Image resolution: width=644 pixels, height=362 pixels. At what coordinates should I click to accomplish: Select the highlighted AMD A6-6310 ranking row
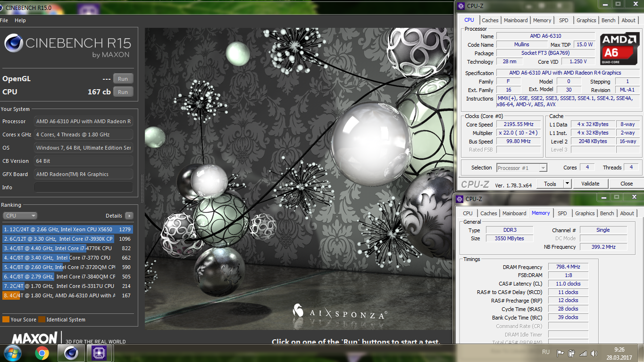tap(67, 295)
